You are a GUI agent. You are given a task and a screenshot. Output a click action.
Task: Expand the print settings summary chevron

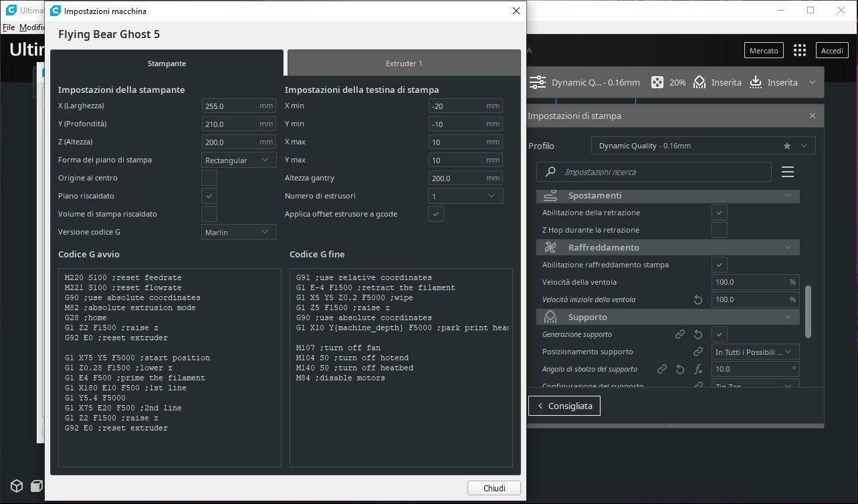coord(813,82)
